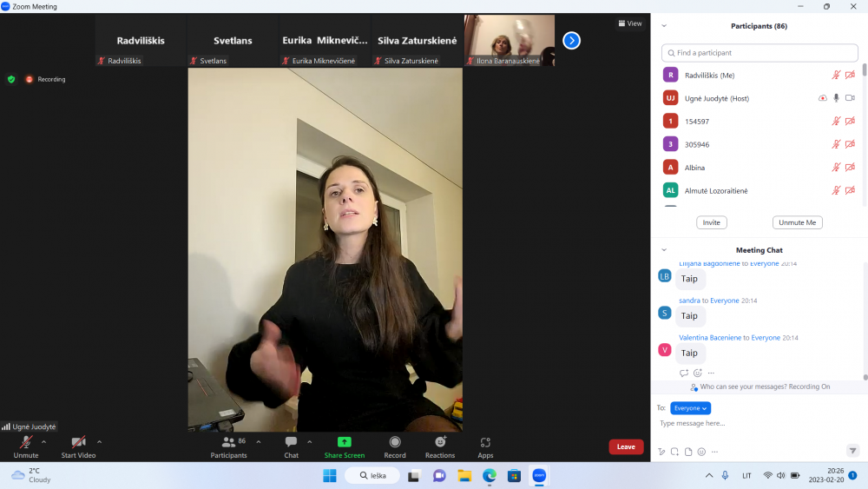The width and height of the screenshot is (868, 489).
Task: Click sender name 'sandra' in chat
Action: (x=689, y=301)
